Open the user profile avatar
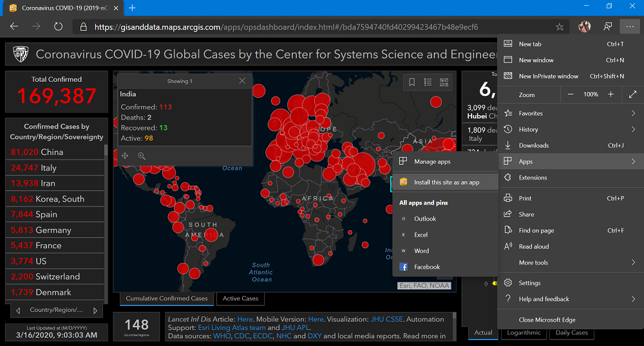The image size is (644, 346). 585,26
